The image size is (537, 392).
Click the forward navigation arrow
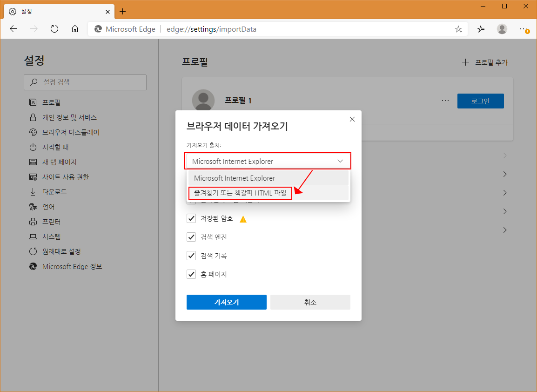pos(34,29)
